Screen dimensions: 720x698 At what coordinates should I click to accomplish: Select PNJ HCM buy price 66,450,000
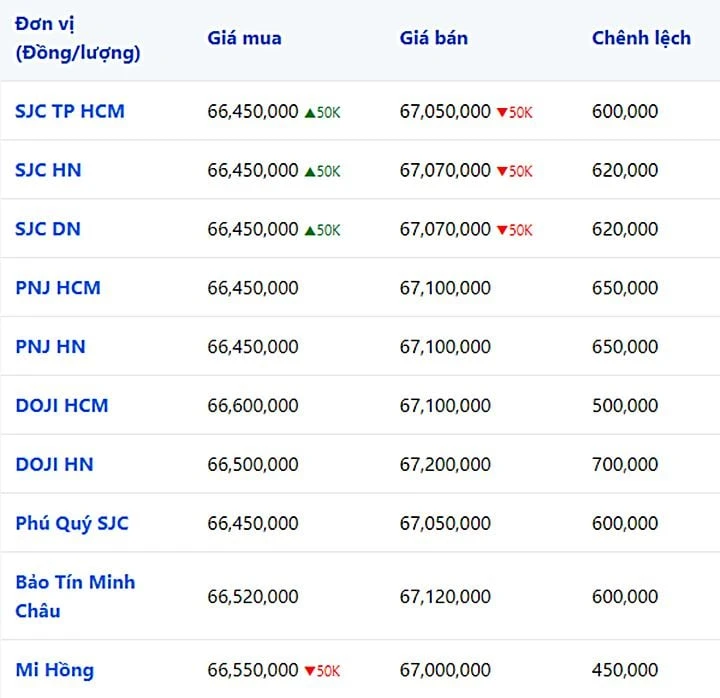tap(253, 287)
